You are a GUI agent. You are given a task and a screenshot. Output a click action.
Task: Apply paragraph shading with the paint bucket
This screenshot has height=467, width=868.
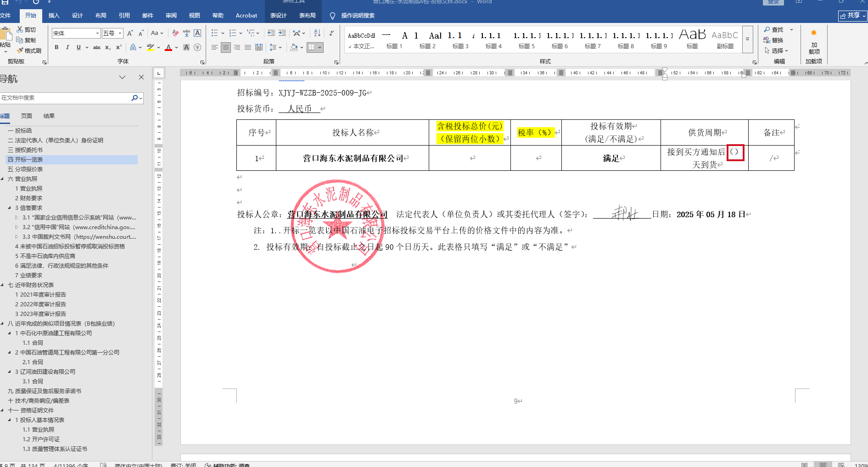click(x=294, y=47)
